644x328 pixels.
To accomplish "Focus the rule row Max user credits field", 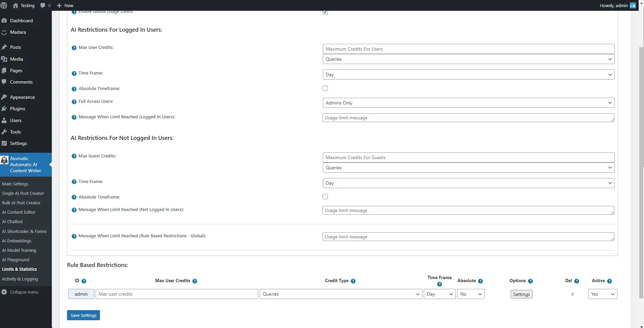I will (x=177, y=294).
